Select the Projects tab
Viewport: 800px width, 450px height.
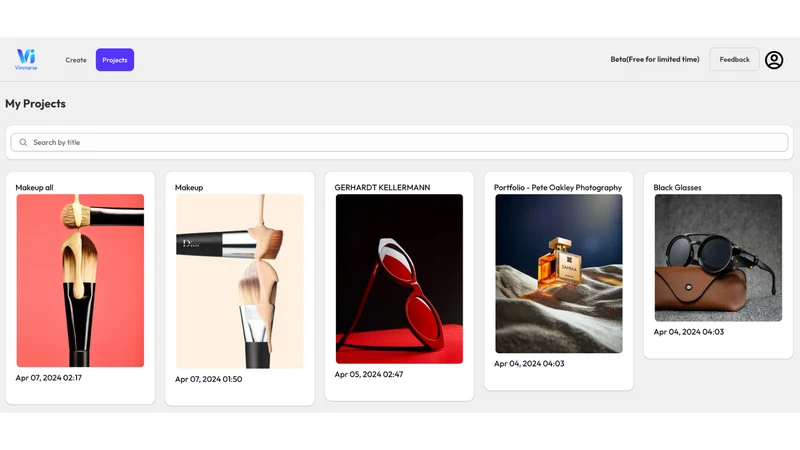115,60
